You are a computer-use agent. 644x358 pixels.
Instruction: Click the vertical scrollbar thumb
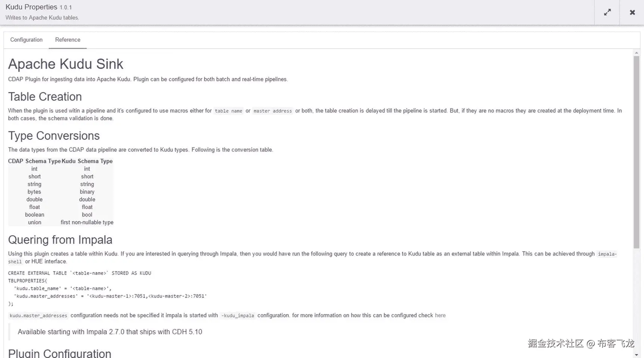coord(637,152)
